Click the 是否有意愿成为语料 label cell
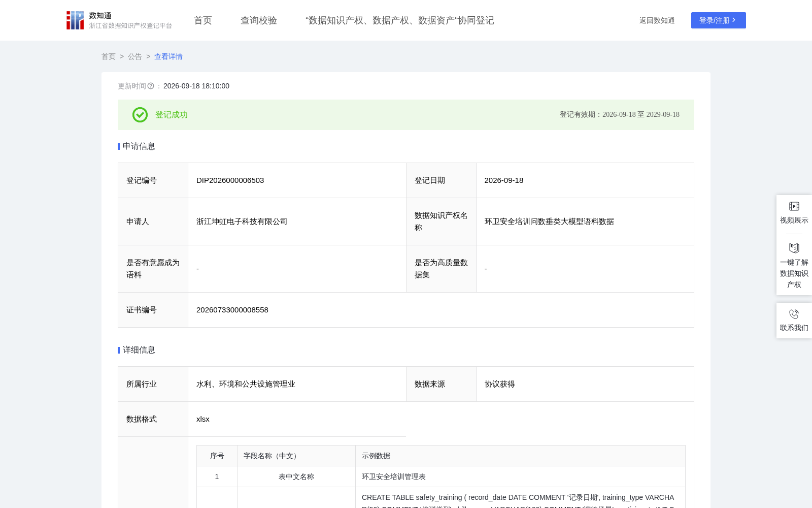This screenshot has height=508, width=812. [x=153, y=269]
